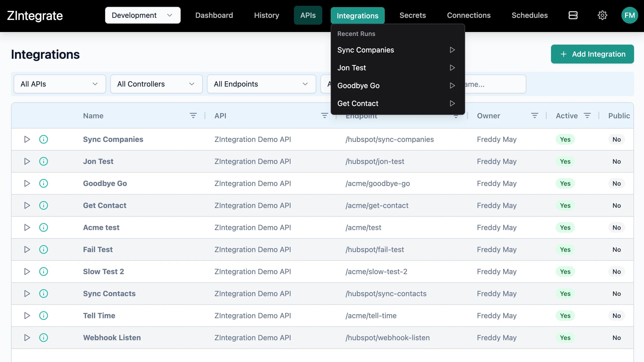Run Jon Test from the Recent Runs menu
The image size is (644, 362).
pos(453,68)
